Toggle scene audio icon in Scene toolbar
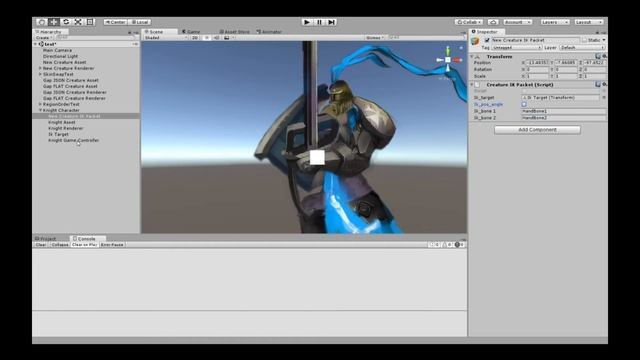This screenshot has width=640, height=360. click(216, 38)
